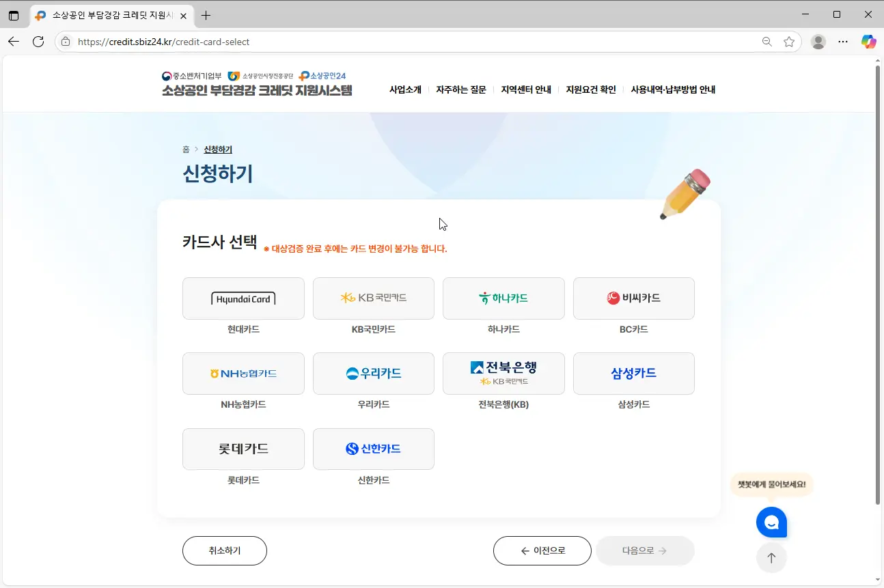Open the chatbot assistant icon
884x588 pixels.
pos(771,522)
